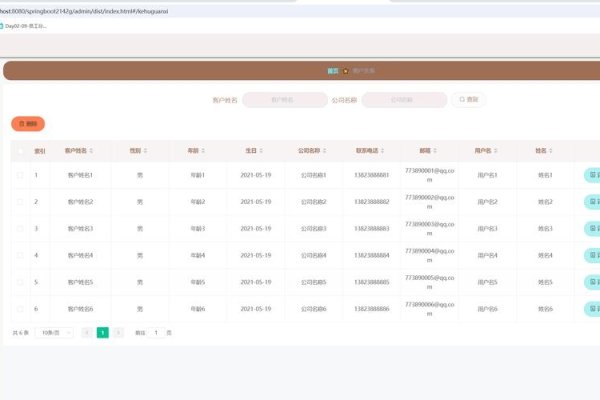Screen dimensions: 600x400
Task: Tick the checkbox for row 2
Action: [x=20, y=202]
